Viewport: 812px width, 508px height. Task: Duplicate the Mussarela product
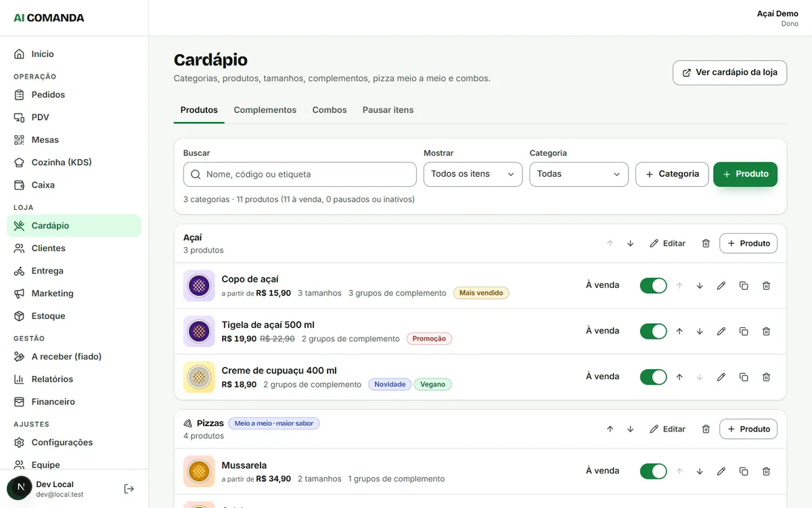pyautogui.click(x=744, y=471)
